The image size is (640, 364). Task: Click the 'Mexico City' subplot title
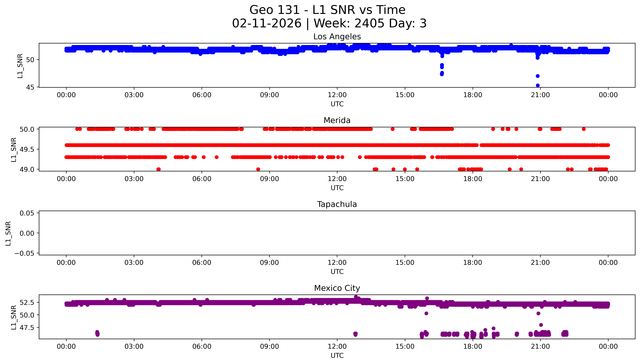[337, 288]
